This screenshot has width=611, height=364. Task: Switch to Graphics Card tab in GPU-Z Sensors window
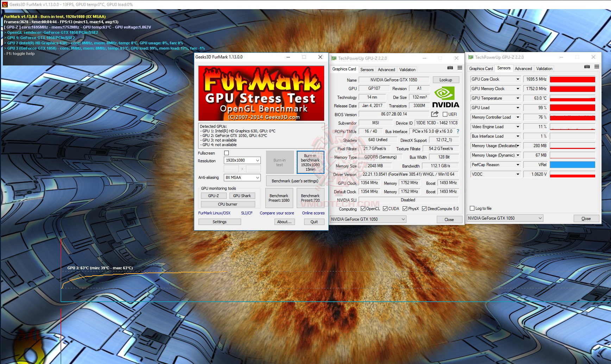[481, 69]
